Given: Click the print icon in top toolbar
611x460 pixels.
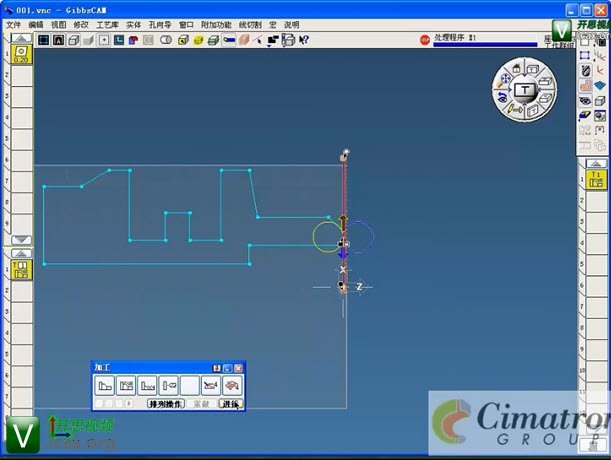Looking at the screenshot, I should pyautogui.click(x=288, y=41).
